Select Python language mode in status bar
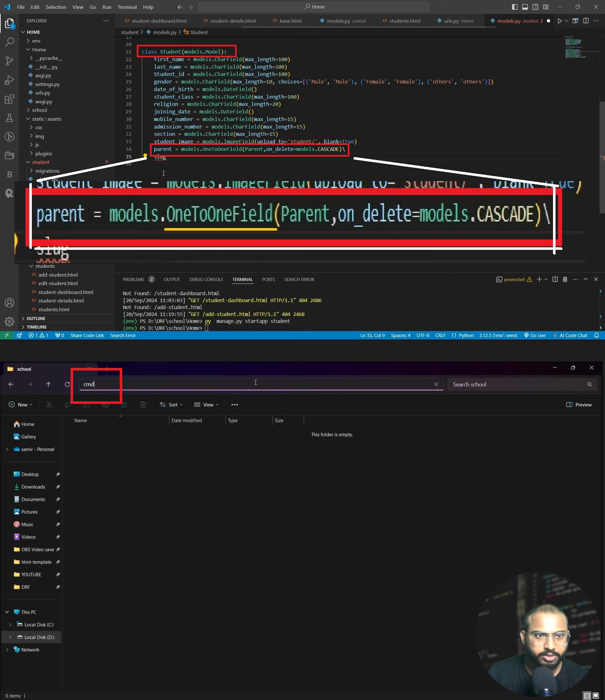The image size is (605, 700). 466,336
